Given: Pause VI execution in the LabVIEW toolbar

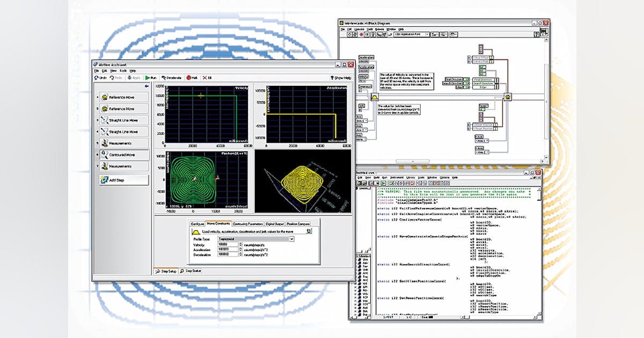Looking at the screenshot, I should click(367, 34).
